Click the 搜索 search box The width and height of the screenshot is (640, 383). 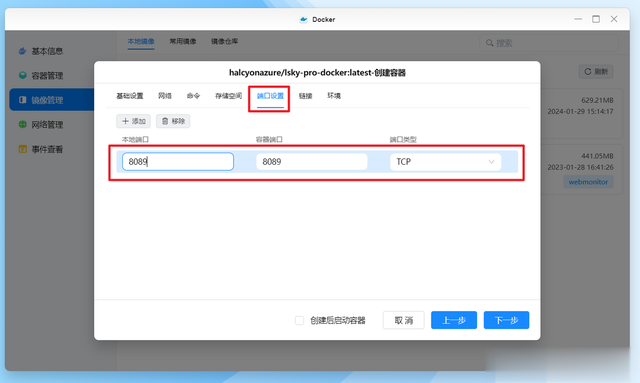click(x=549, y=43)
